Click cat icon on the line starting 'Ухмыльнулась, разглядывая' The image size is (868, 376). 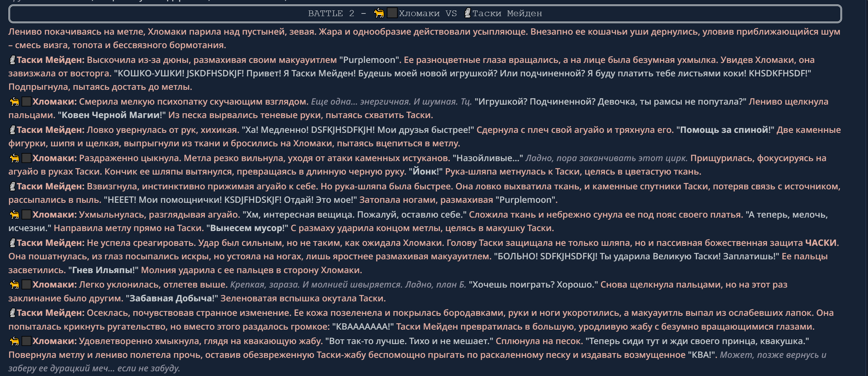[x=14, y=215]
